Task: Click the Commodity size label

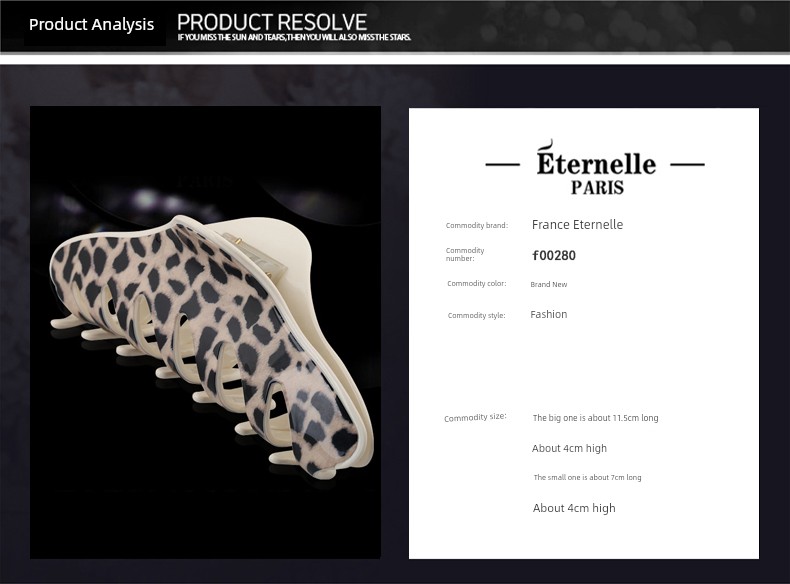Action: pyautogui.click(x=475, y=417)
